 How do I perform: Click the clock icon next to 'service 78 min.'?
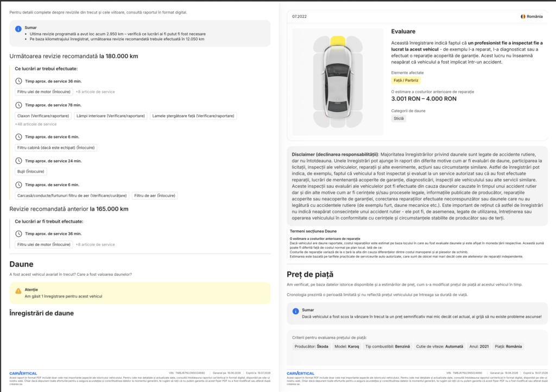click(19, 105)
